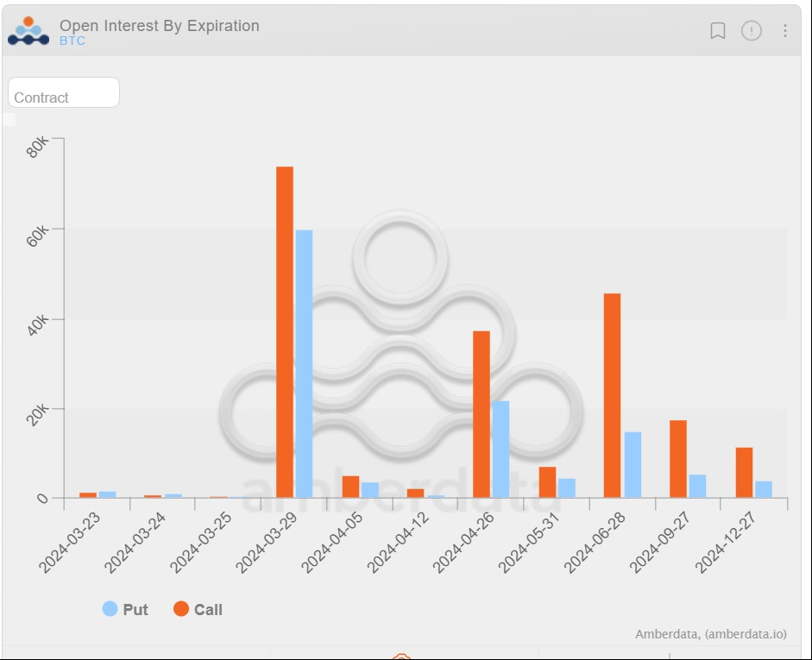Bookmark the Open Interest chart

click(x=717, y=31)
